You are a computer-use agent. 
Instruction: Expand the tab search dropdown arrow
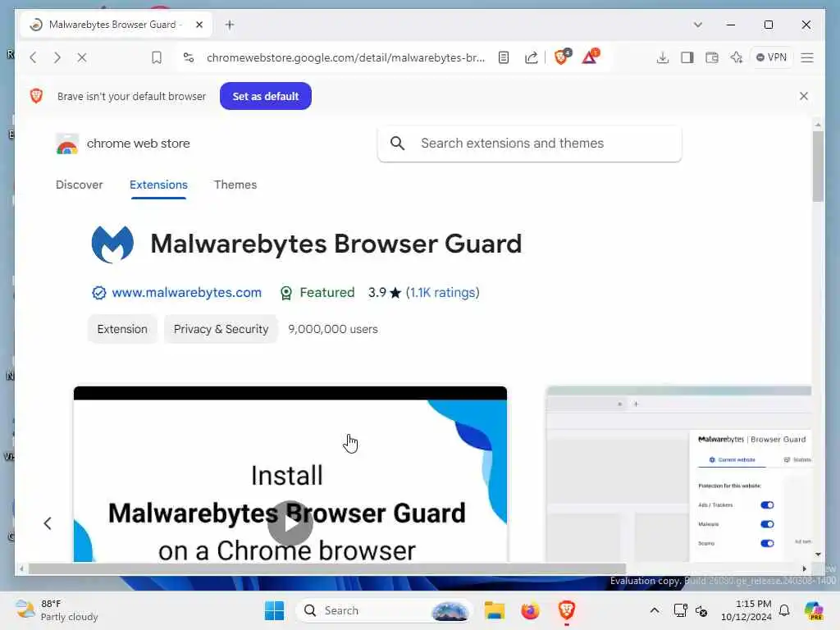coord(697,25)
